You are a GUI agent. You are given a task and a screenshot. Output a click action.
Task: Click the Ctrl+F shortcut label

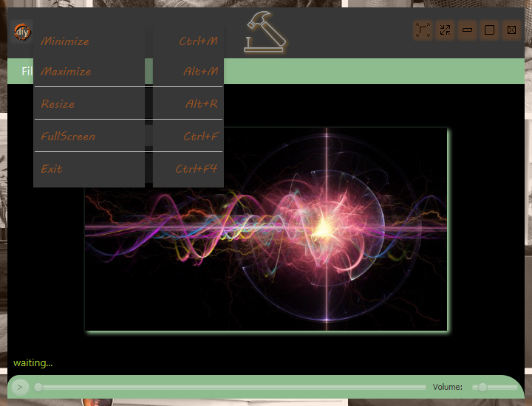[x=200, y=137]
